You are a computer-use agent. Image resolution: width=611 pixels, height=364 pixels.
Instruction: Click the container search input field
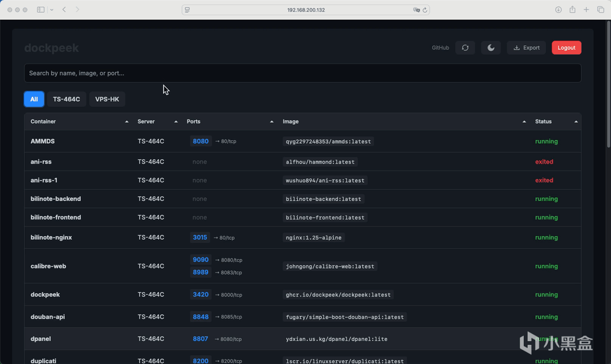[x=302, y=73]
